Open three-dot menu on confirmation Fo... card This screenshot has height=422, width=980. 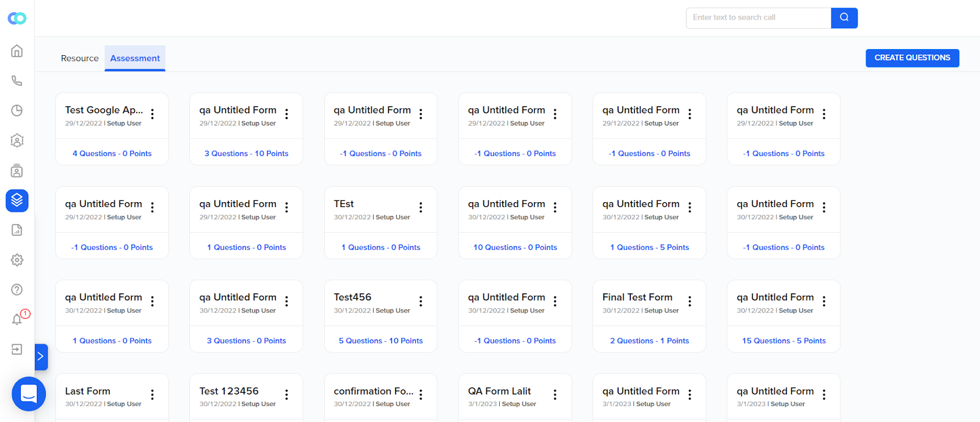(421, 395)
